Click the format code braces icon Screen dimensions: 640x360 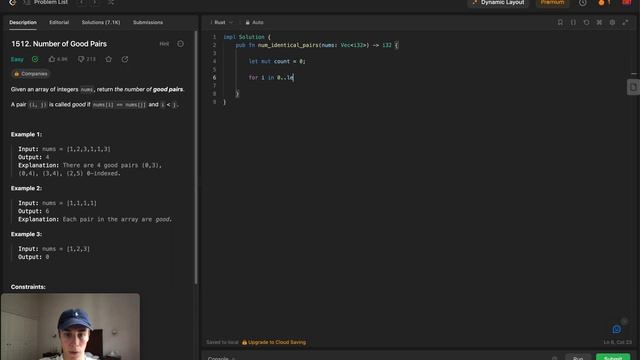tap(573, 22)
